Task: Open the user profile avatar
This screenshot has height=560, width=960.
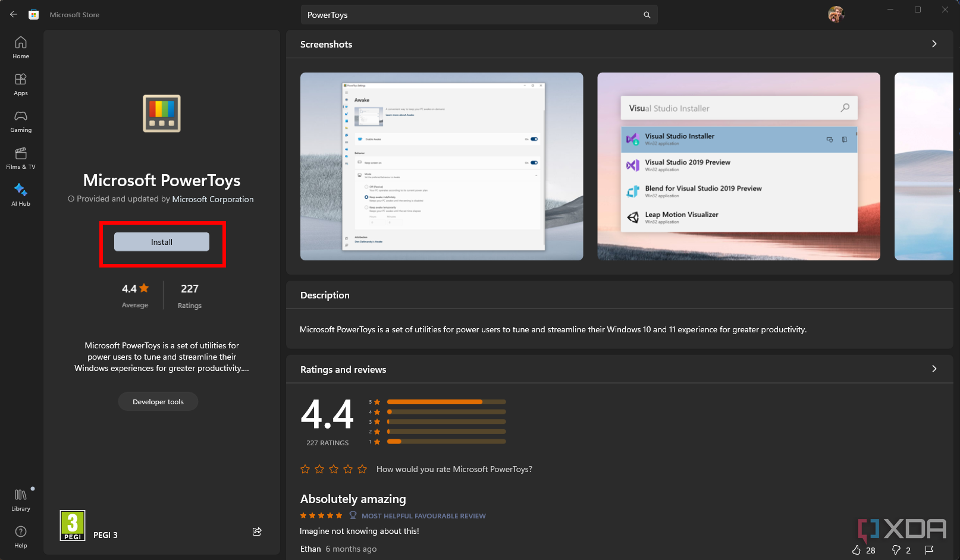Action: [836, 14]
